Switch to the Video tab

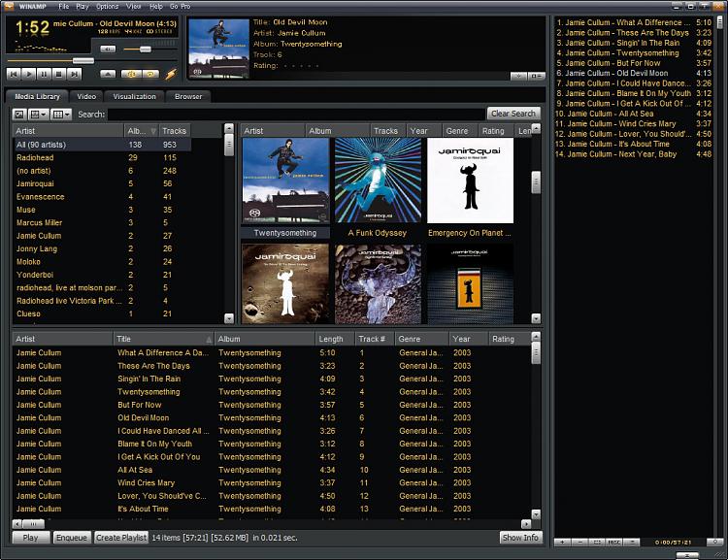tap(86, 97)
